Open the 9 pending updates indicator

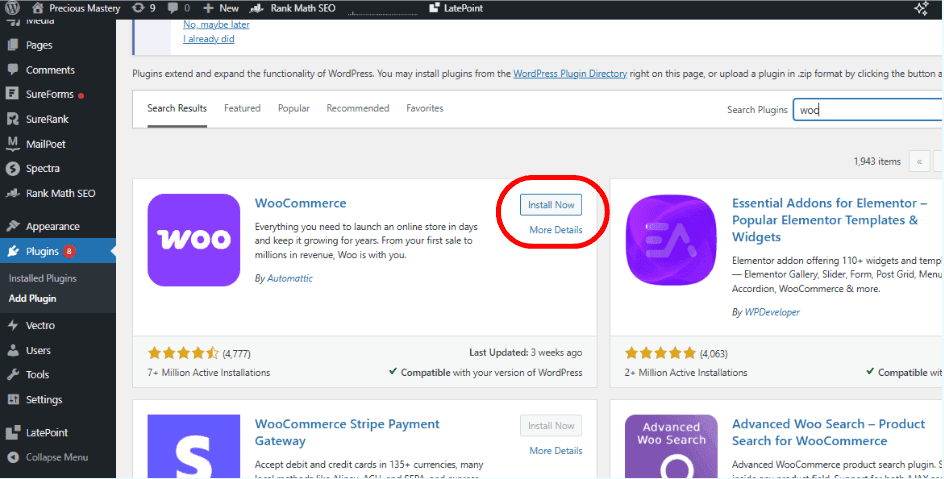pyautogui.click(x=143, y=8)
